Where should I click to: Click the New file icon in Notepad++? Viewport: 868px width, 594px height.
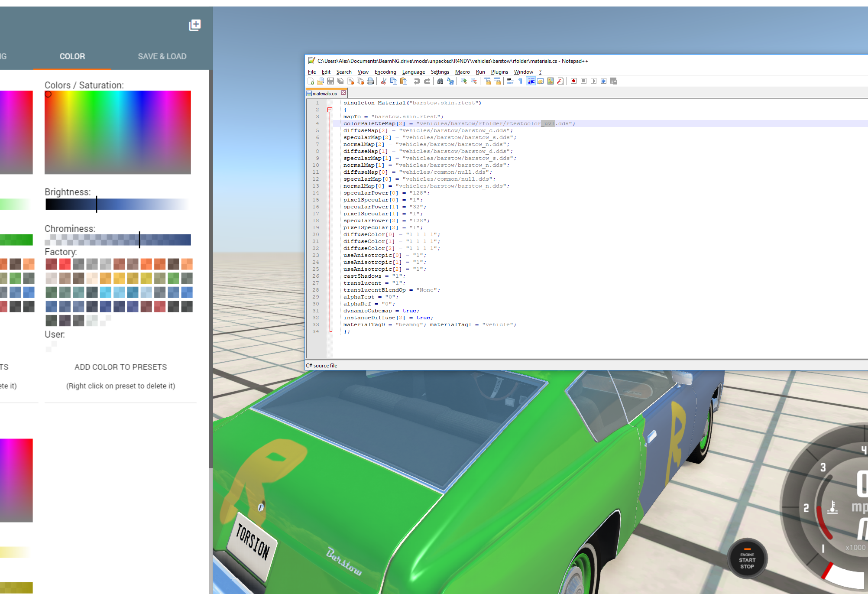tap(311, 81)
